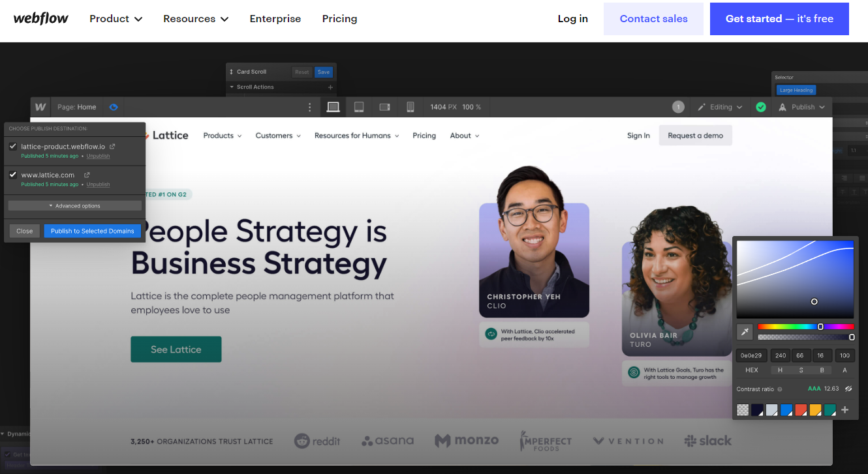Open the Publish dropdown with rocket icon
Viewport: 868px width, 474px height.
coord(801,107)
